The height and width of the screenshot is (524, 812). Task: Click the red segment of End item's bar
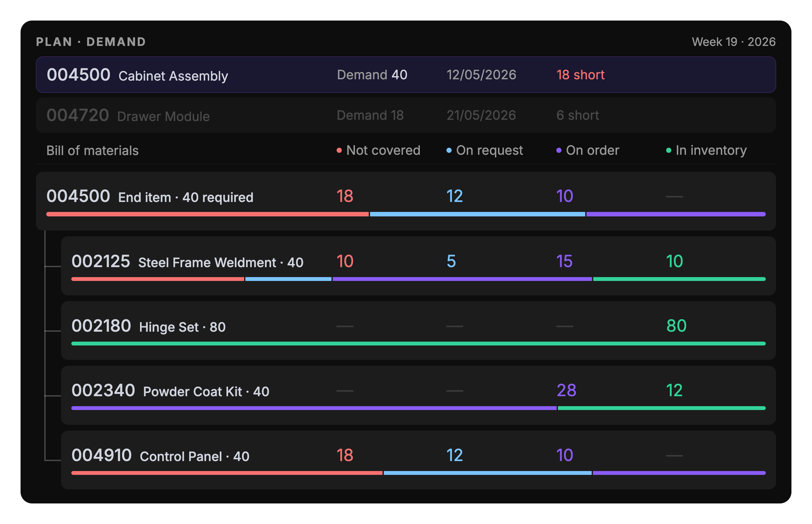[207, 214]
